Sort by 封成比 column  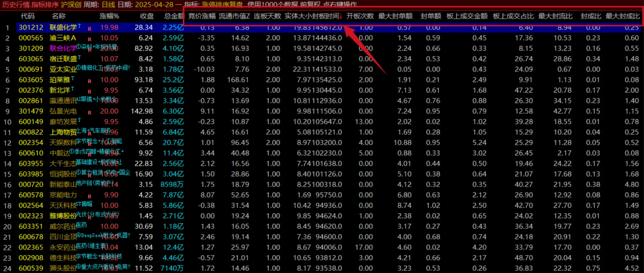pos(592,16)
